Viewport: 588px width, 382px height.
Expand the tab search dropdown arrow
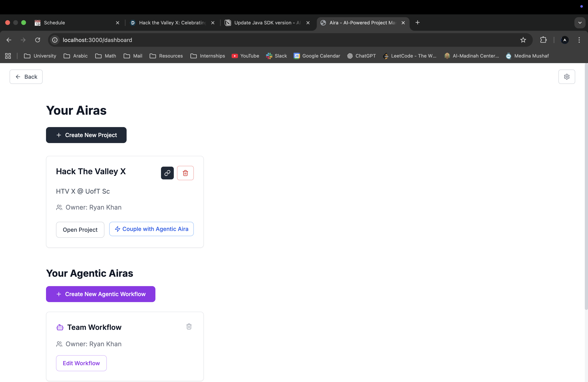coord(580,23)
